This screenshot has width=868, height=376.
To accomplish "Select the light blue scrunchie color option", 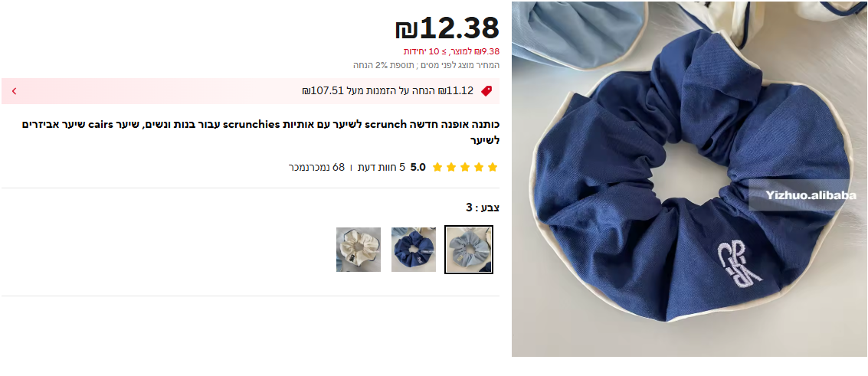I will point(469,250).
